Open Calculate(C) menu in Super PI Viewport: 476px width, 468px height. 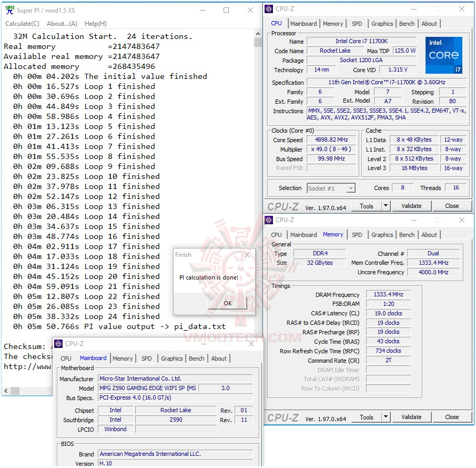(x=22, y=23)
